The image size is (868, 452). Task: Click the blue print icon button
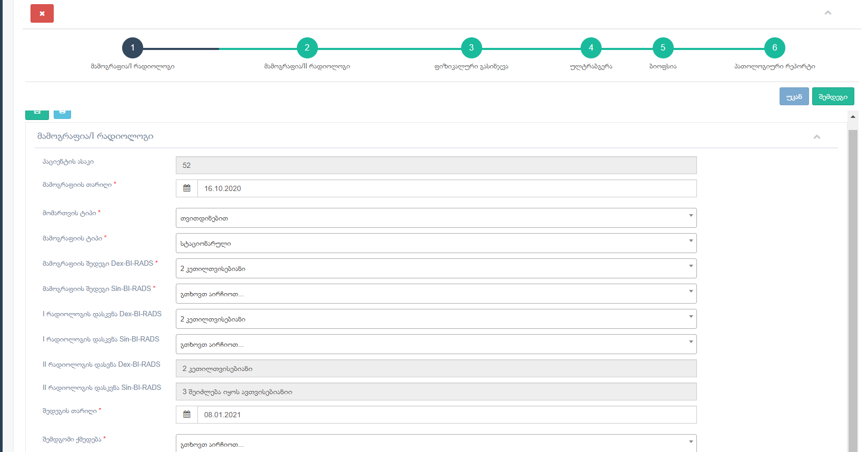pyautogui.click(x=62, y=113)
